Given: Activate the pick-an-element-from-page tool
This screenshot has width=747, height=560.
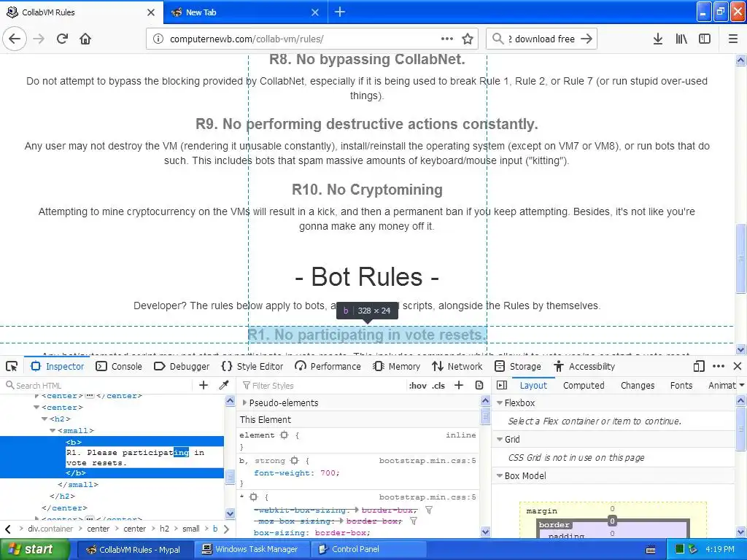Looking at the screenshot, I should [x=12, y=366].
